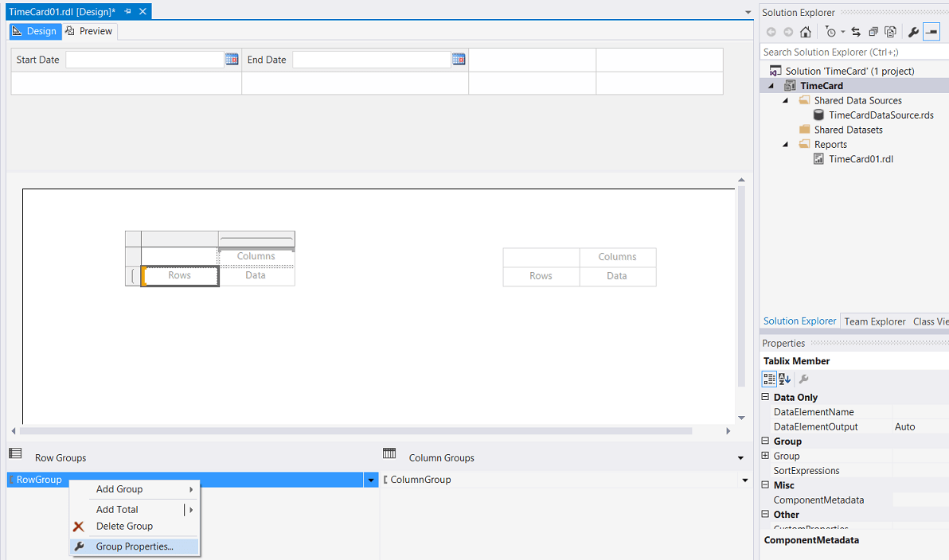Open the End Date calendar picker
The height and width of the screenshot is (560, 949).
(459, 59)
